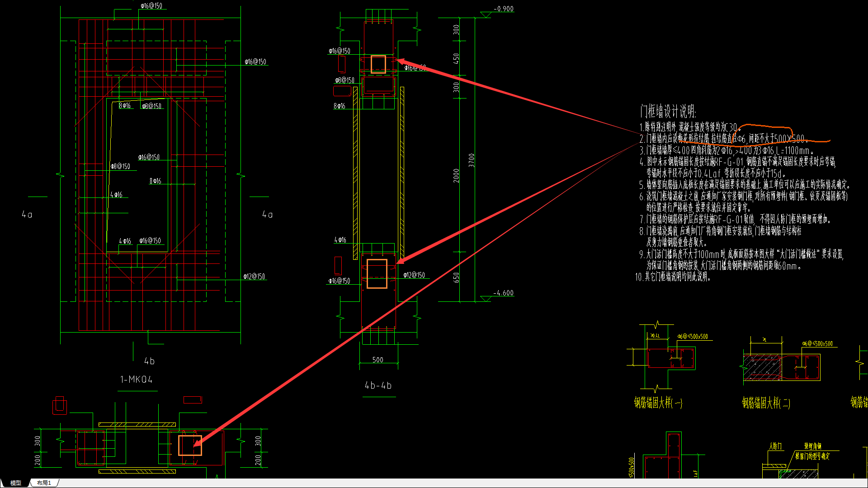The width and height of the screenshot is (868, 488).
Task: Select the 3700 overall dimension text
Action: tap(472, 160)
